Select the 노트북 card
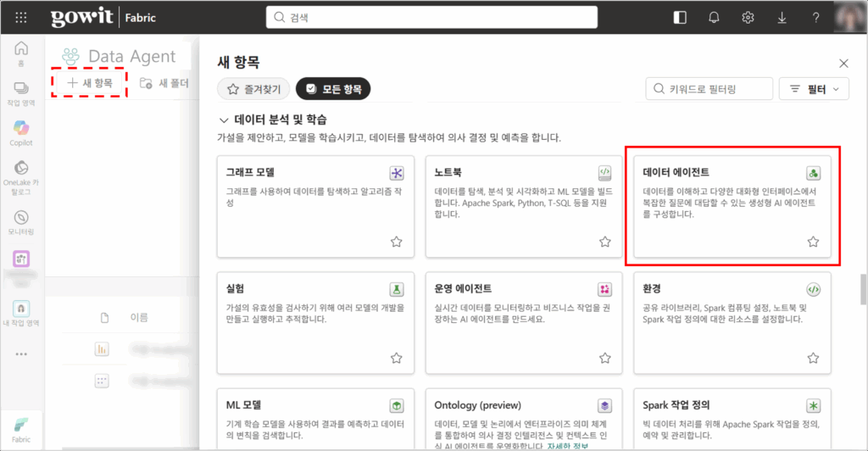 click(x=524, y=206)
